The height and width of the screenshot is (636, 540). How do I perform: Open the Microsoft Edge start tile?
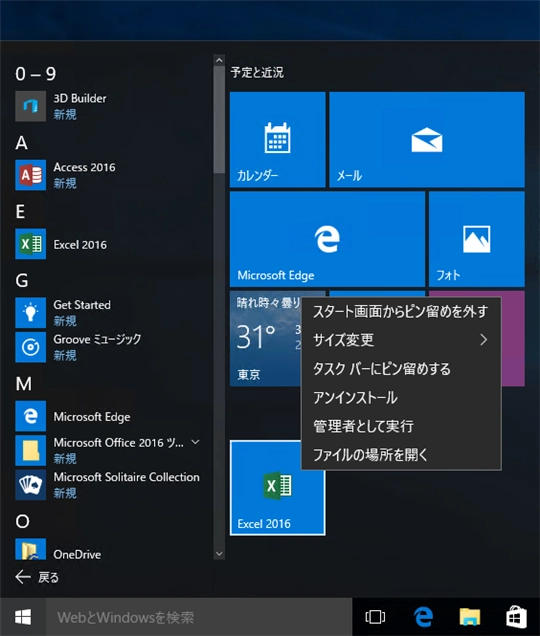coord(327,239)
